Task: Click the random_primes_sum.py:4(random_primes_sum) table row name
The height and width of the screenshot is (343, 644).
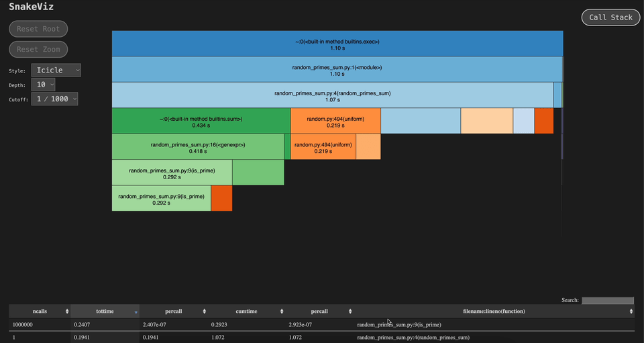Action: [413, 337]
